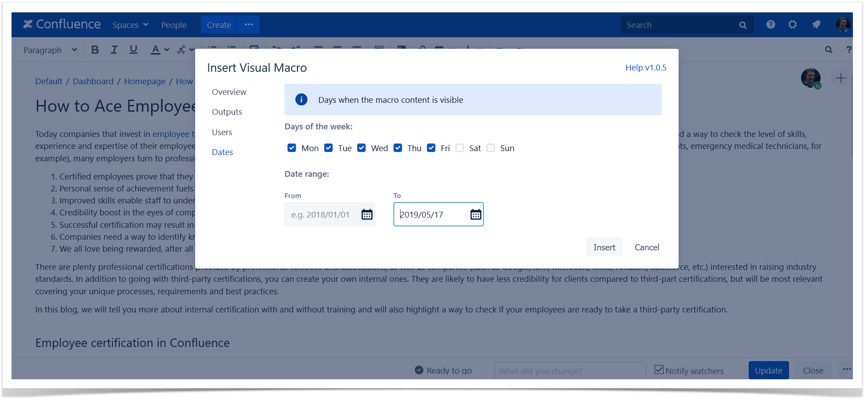Open the Help v1.0.5 link
868x401 pixels.
tap(646, 68)
